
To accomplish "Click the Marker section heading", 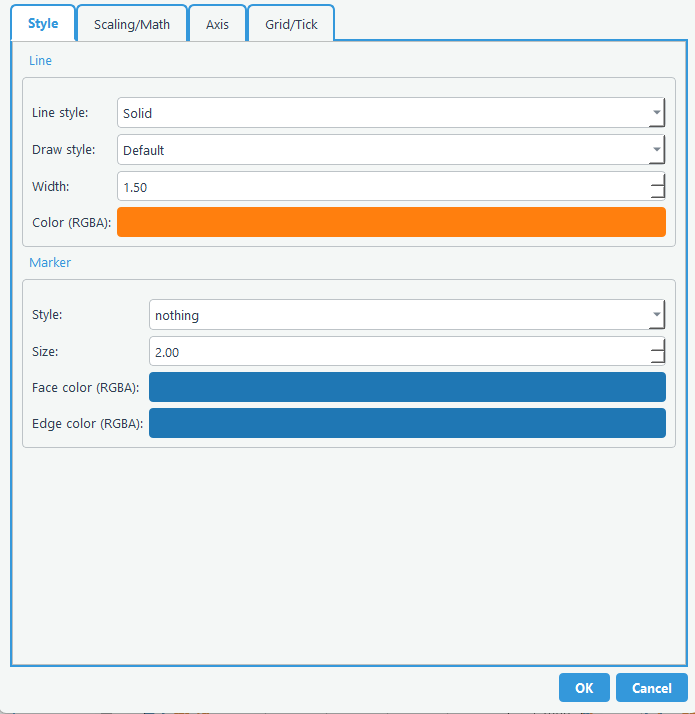I will (50, 263).
